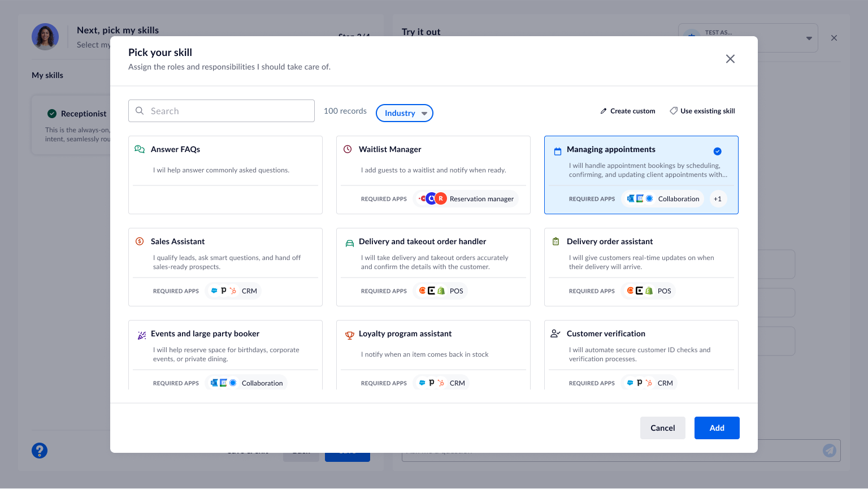Viewport: 868px width, 489px height.
Task: Click the "Sales Assistant" card title
Action: click(x=177, y=241)
